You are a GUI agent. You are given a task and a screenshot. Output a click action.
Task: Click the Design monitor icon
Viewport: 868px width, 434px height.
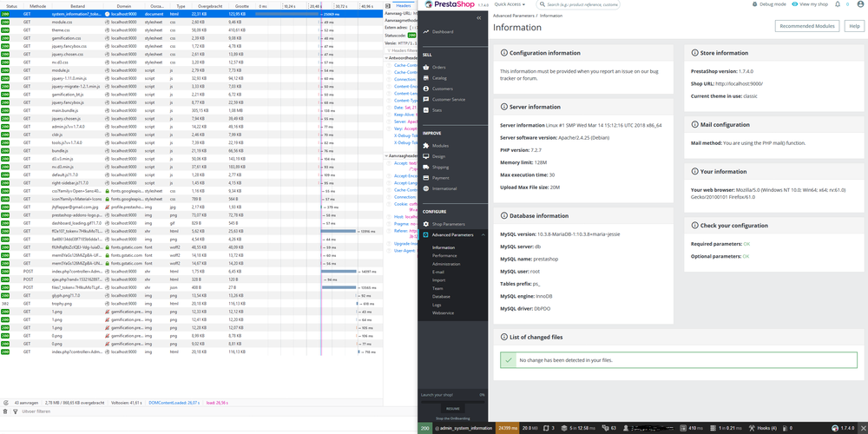pyautogui.click(x=425, y=156)
